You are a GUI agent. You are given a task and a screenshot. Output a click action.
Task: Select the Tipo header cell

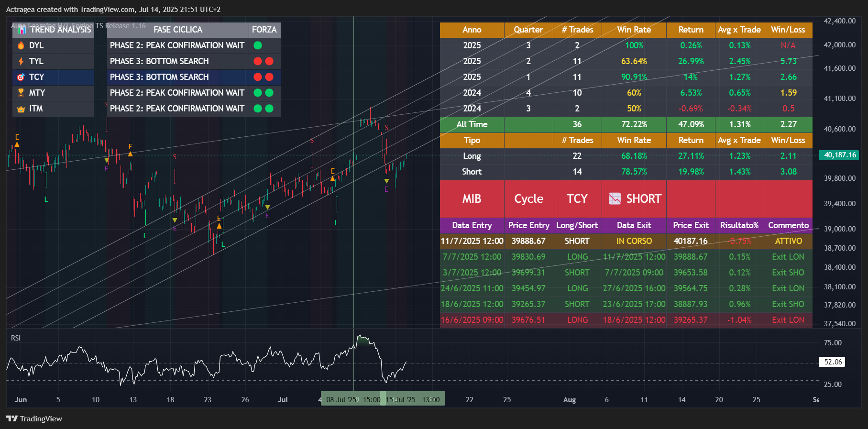tap(472, 140)
